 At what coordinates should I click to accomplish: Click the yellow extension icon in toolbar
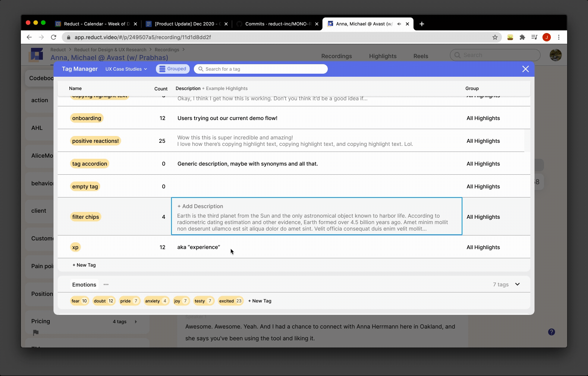510,37
